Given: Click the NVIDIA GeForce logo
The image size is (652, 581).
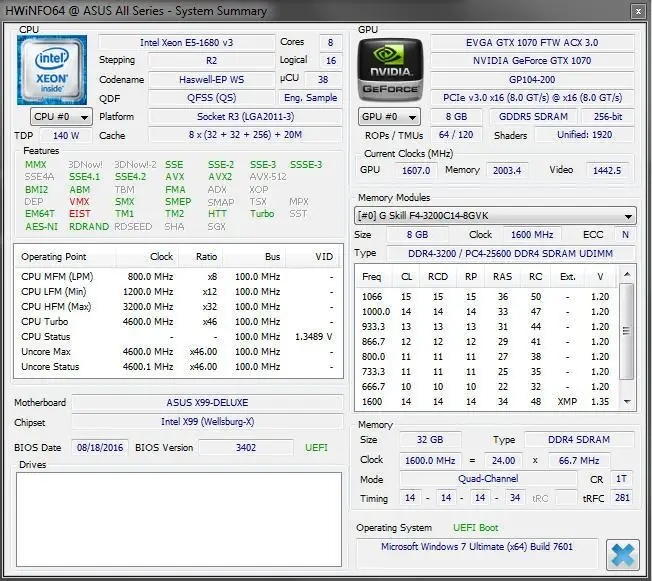Looking at the screenshot, I should pyautogui.click(x=390, y=70).
